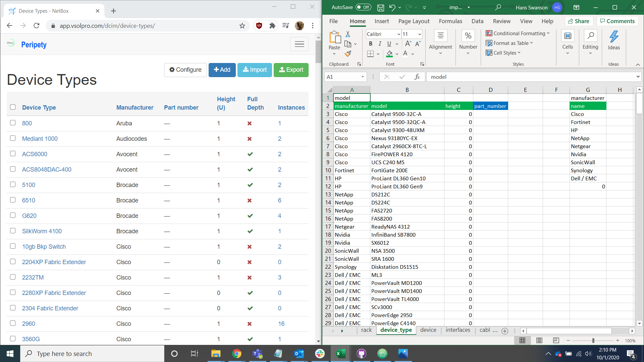Click the Fill Color bucket swatch
The image size is (644, 362).
389,54
